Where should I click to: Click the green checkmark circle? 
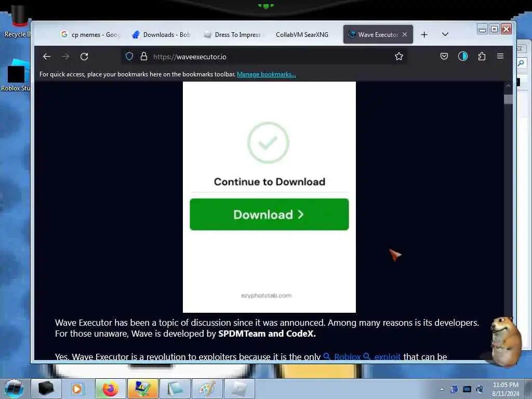coord(268,142)
